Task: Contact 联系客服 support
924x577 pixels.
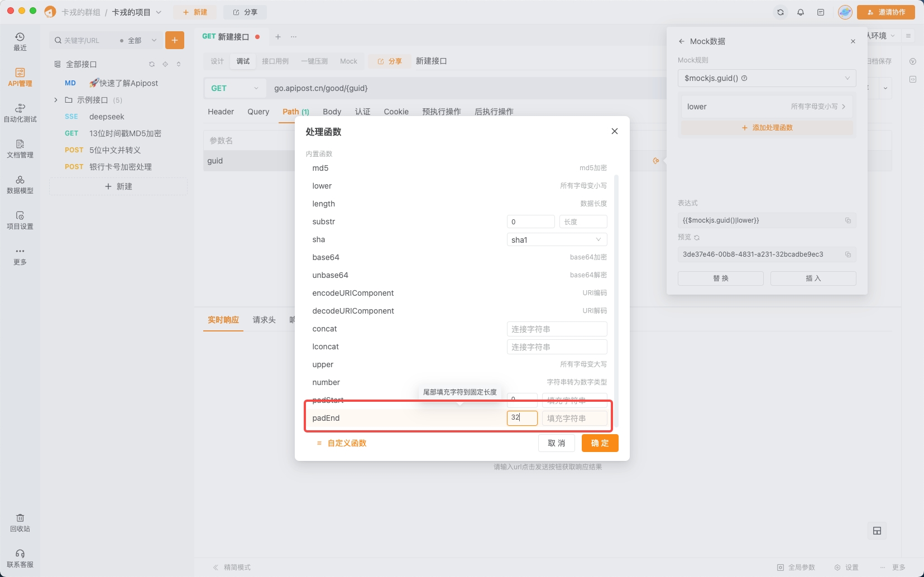Action: 20,559
